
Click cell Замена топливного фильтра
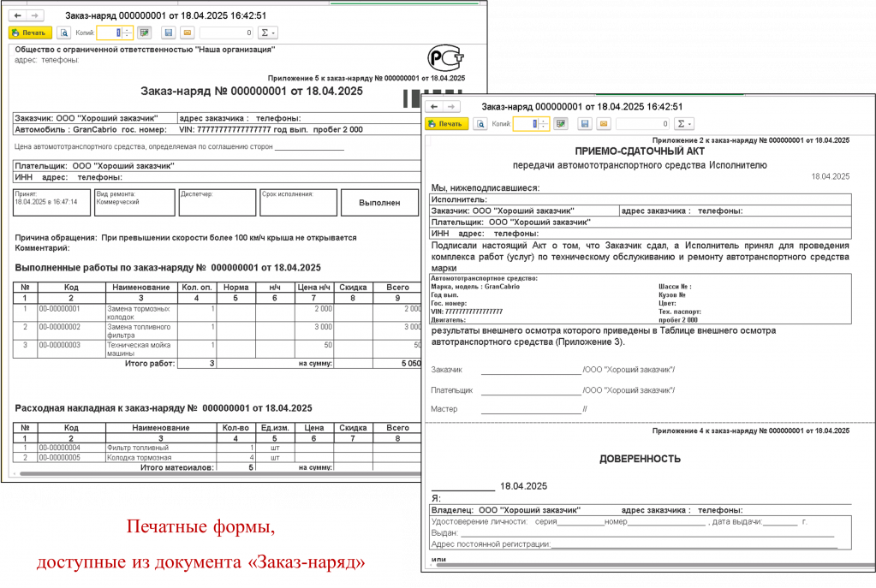(141, 331)
